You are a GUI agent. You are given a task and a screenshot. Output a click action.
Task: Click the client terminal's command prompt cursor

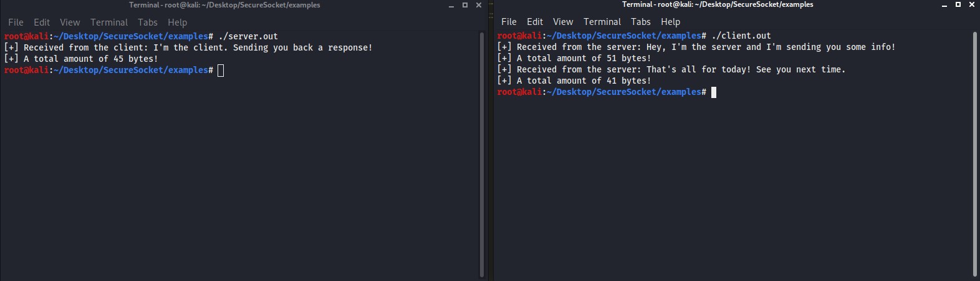point(714,92)
